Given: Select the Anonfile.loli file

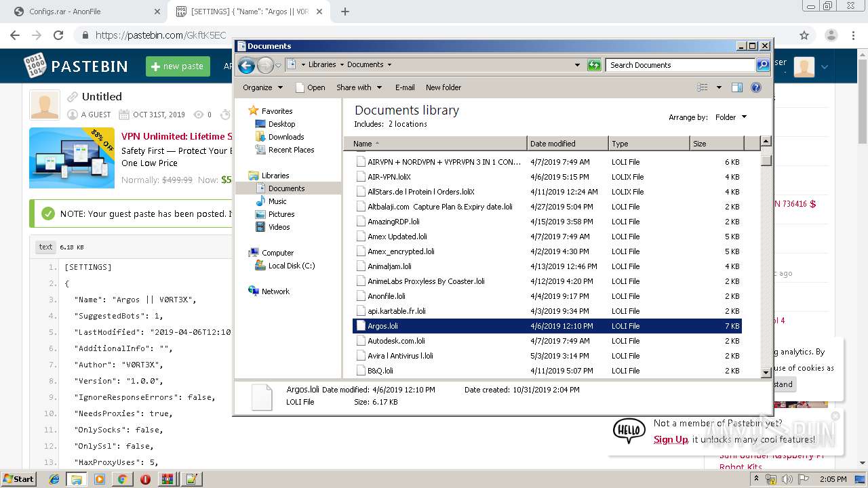Looking at the screenshot, I should coord(387,296).
